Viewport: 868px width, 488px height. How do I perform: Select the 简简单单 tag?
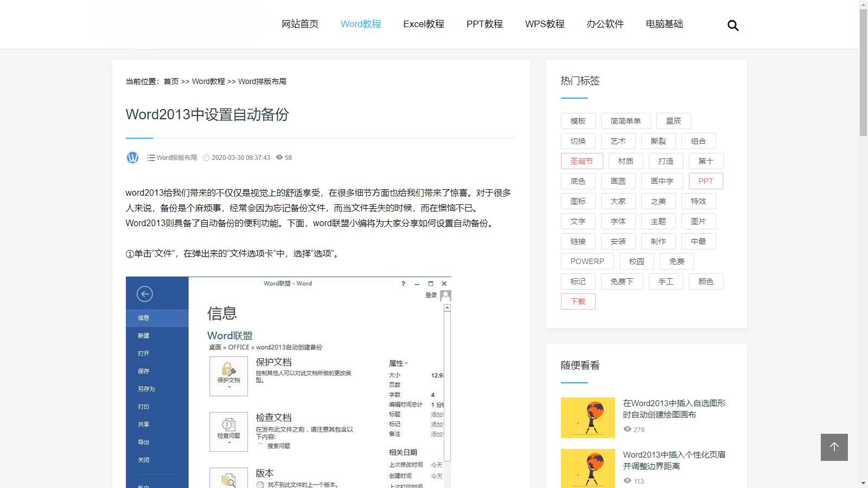point(626,121)
